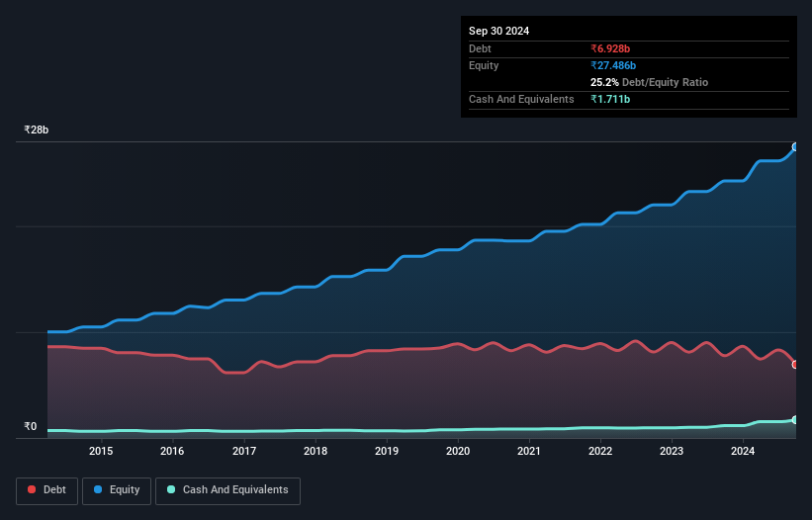Select the 2021 x-axis label

529,451
